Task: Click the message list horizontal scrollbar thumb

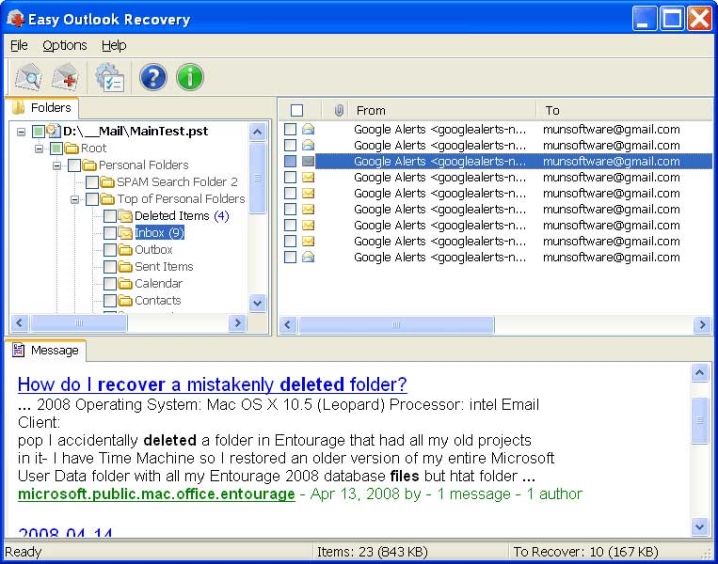Action: (395, 325)
